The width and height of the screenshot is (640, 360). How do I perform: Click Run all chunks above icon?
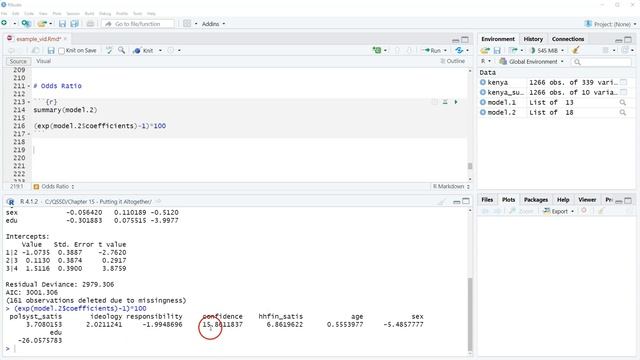coord(445,102)
